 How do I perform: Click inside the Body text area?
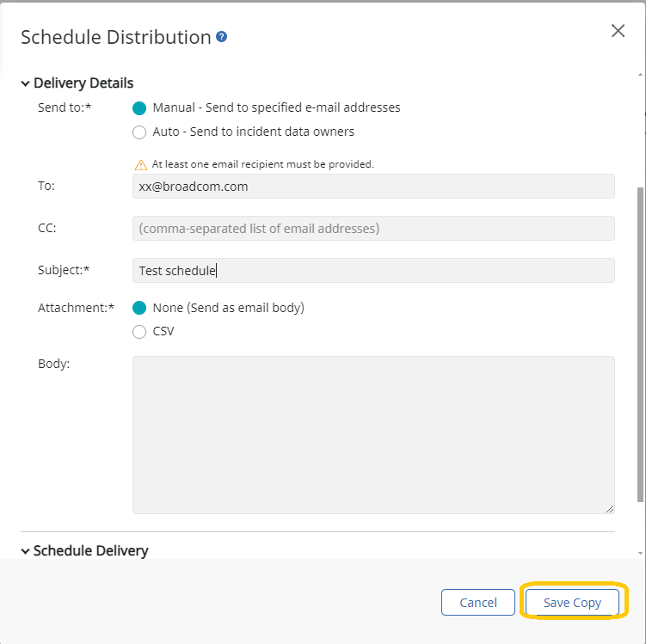(373, 435)
